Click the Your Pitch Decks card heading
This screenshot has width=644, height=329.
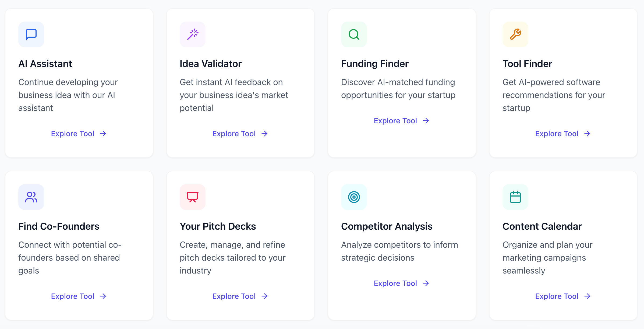pyautogui.click(x=218, y=226)
